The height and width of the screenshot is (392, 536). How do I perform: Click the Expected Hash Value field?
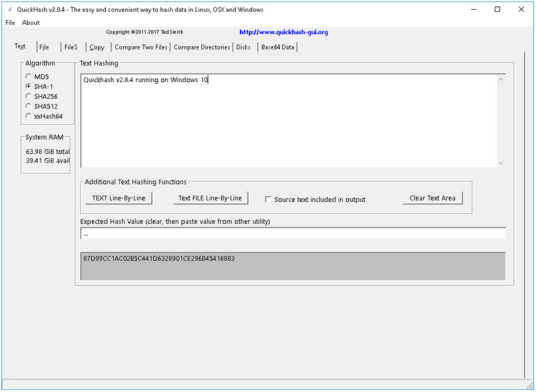[x=293, y=234]
